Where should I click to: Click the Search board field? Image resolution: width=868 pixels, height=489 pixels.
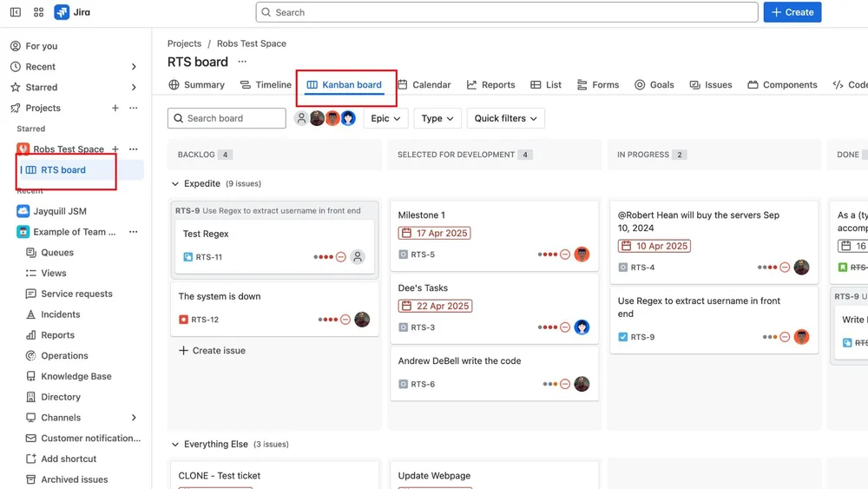point(227,118)
